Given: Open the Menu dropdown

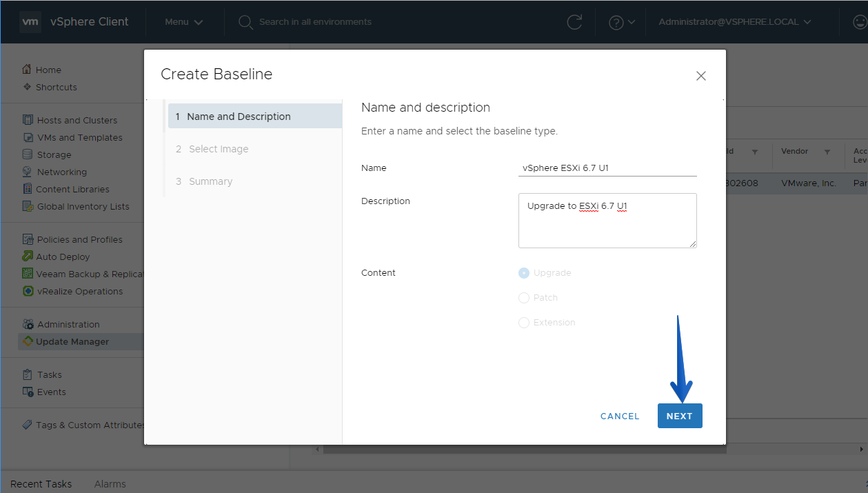Looking at the screenshot, I should [183, 22].
